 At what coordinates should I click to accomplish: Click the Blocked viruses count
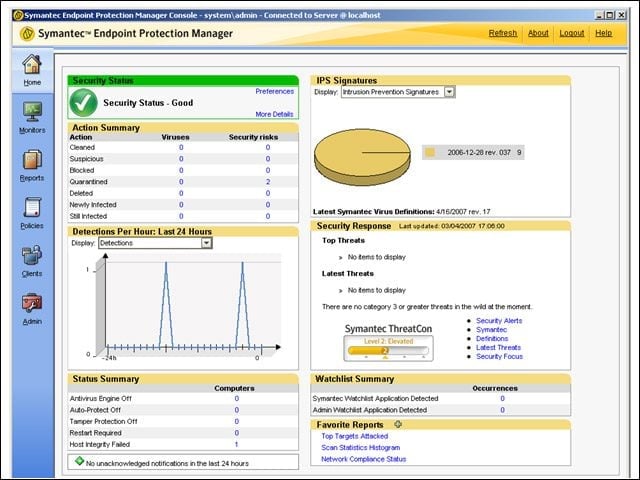[181, 170]
